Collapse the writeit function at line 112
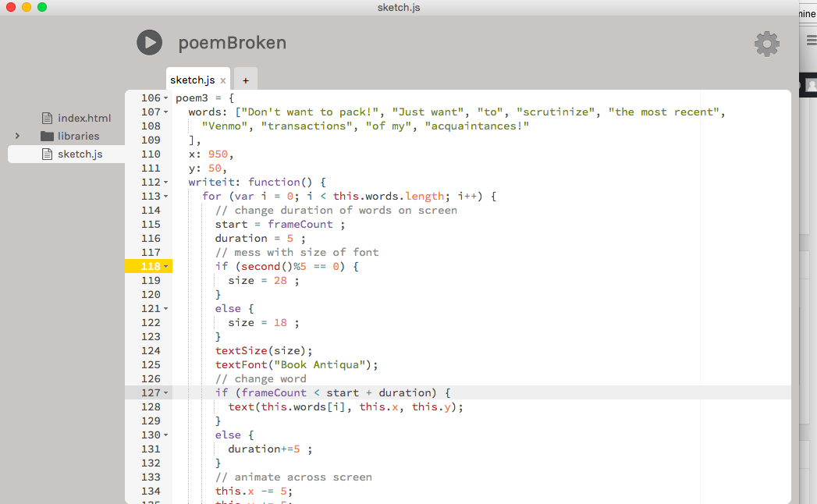Screen dimensions: 817x504 point(166,183)
